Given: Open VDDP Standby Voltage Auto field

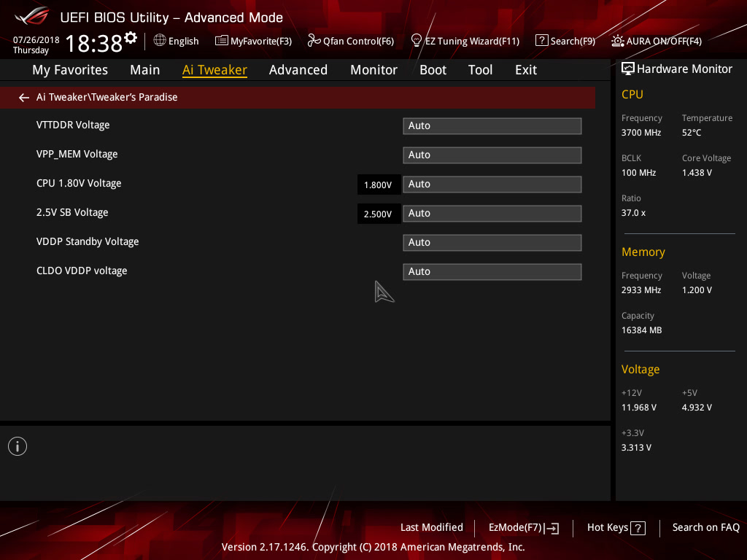Looking at the screenshot, I should pos(492,243).
